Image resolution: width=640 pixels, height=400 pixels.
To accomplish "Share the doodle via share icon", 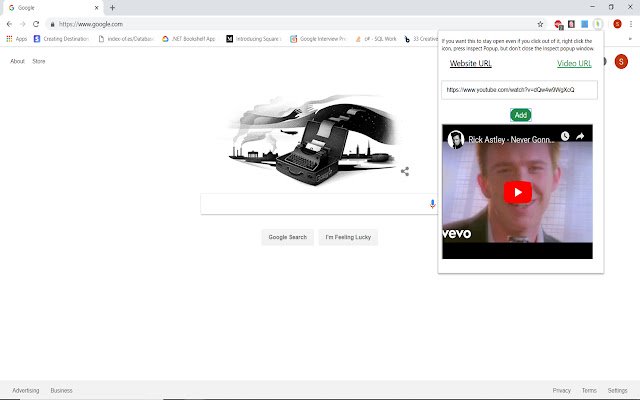I will pos(404,171).
